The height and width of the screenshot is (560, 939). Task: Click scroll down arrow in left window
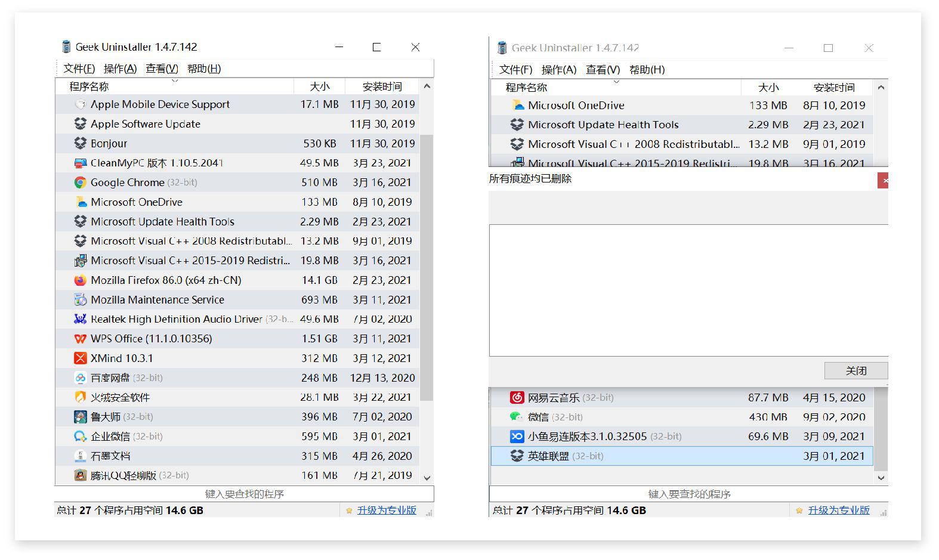point(427,478)
